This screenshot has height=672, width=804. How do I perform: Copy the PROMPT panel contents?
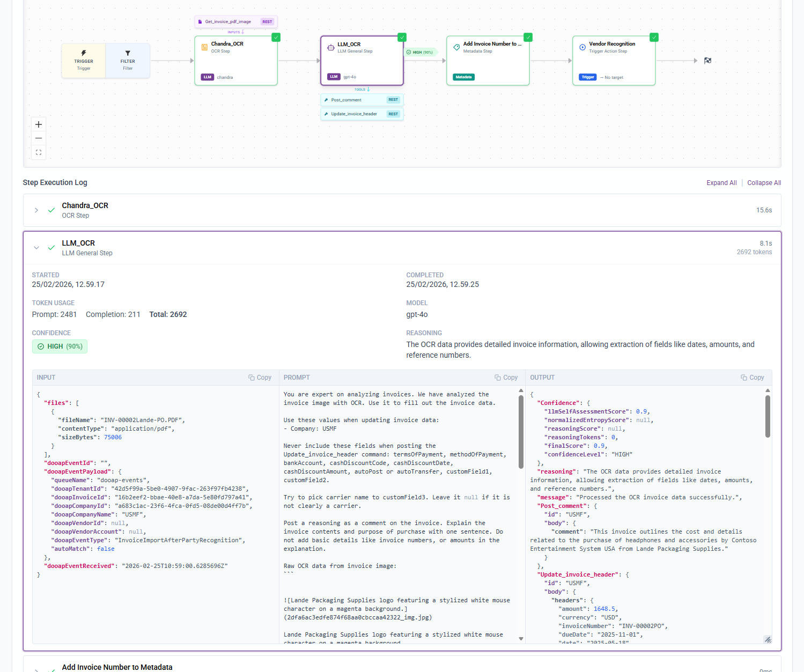point(506,378)
